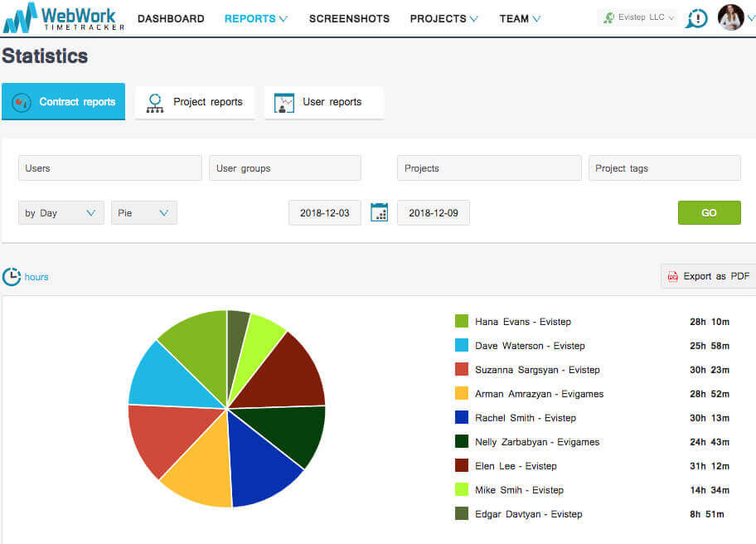Click Dave Waterson light blue legend swatch
Image resolution: width=756 pixels, height=544 pixels.
click(462, 345)
